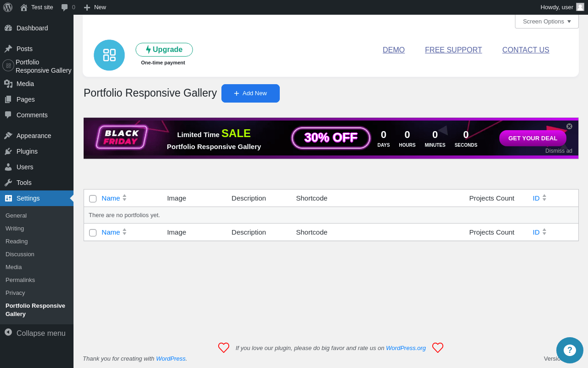Open WordPress link in footer thanks
Viewport: 588px width, 368px height.
[171, 358]
